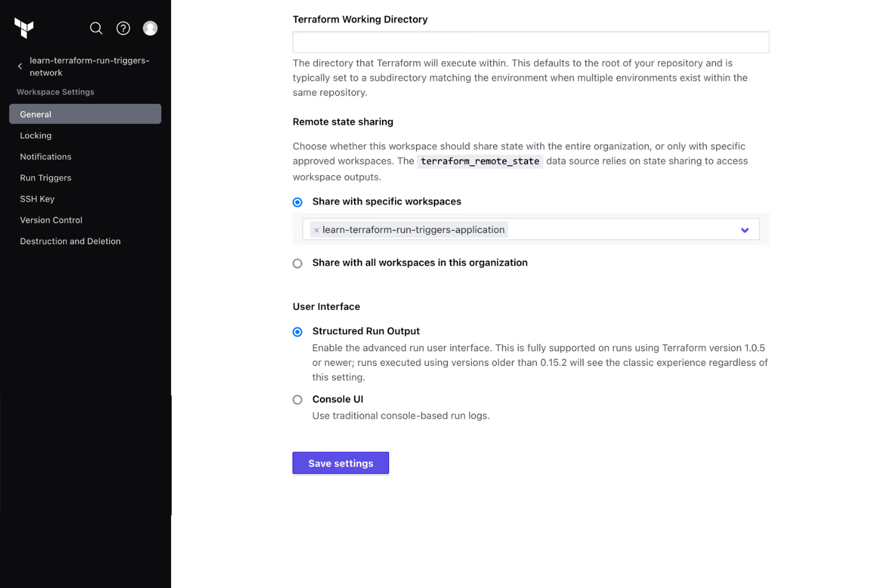882x588 pixels.
Task: Expand the shared workspaces dropdown arrow
Action: point(744,230)
